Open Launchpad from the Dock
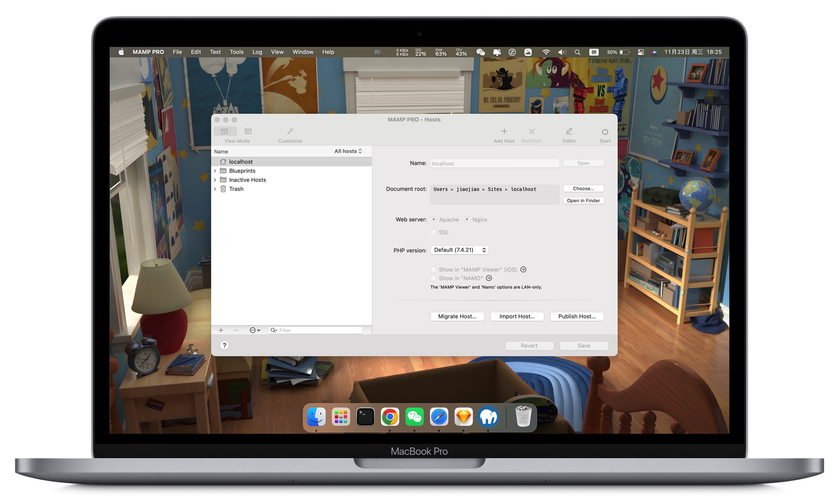 341,417
